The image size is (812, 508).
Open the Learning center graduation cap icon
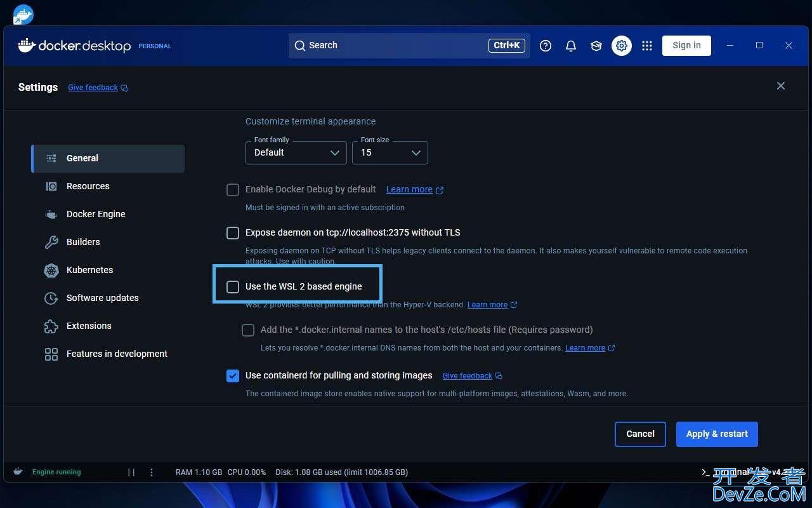596,46
